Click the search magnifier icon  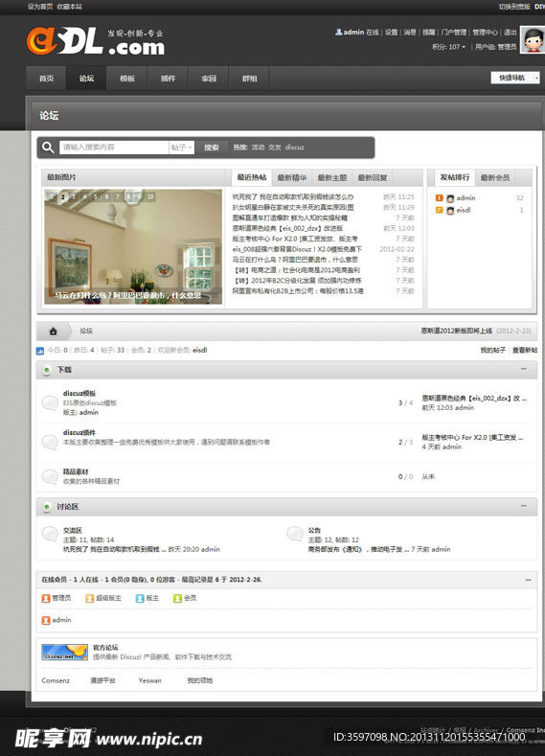(48, 147)
